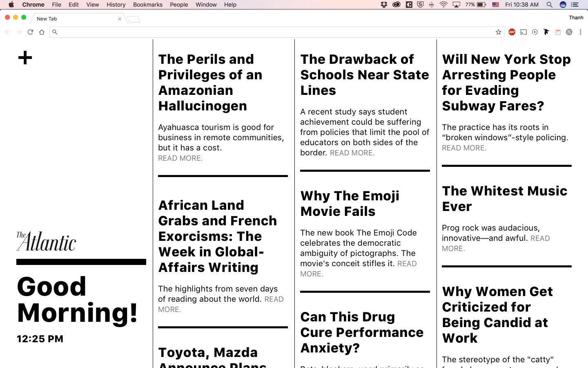Open the calendar-style extension icon
Screen dimensions: 588x368
point(557,32)
